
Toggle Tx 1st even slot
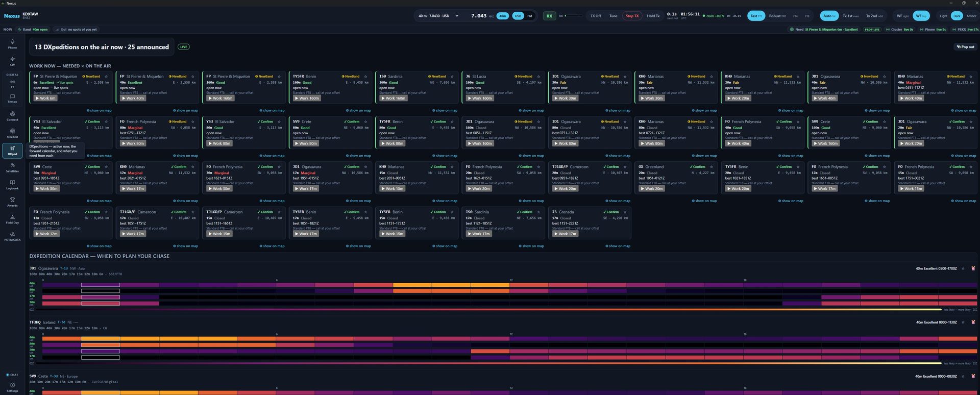(850, 16)
